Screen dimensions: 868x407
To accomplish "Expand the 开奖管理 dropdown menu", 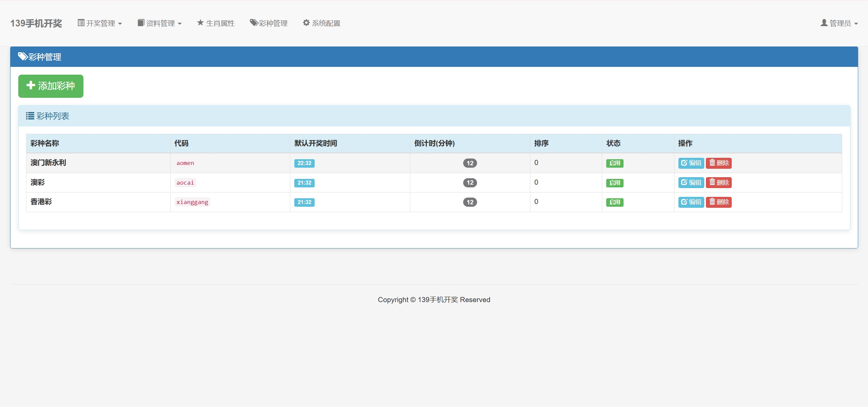I will [100, 23].
